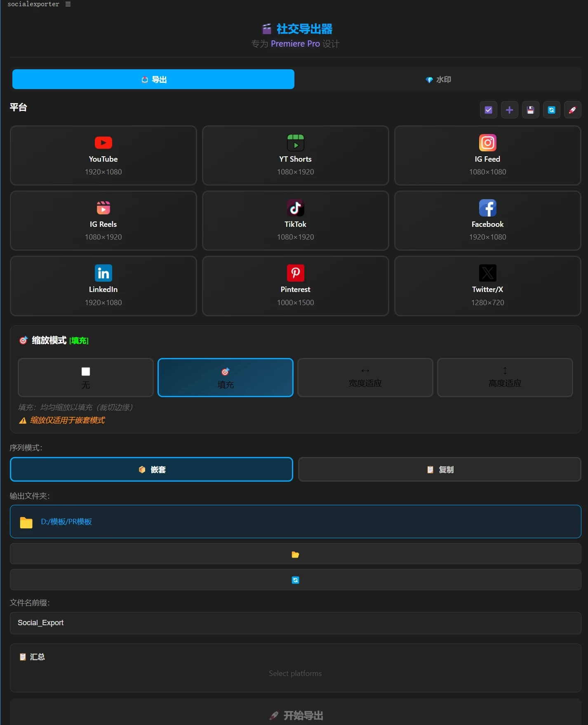Viewport: 588px width, 725px height.
Task: Select the IG Reels platform card
Action: pos(103,221)
